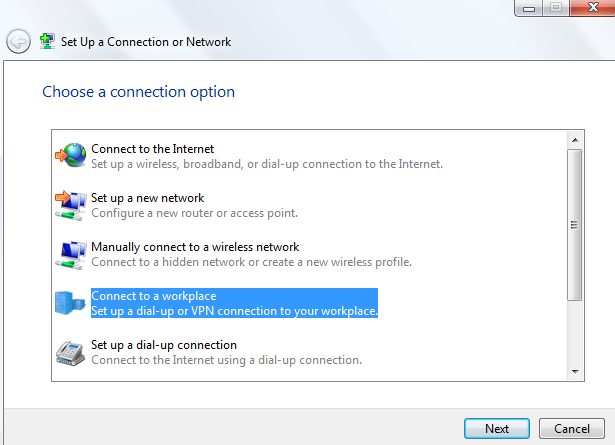Viewport: 615px width, 445px height.
Task: Click the dial-up connection telephone icon
Action: tap(71, 352)
